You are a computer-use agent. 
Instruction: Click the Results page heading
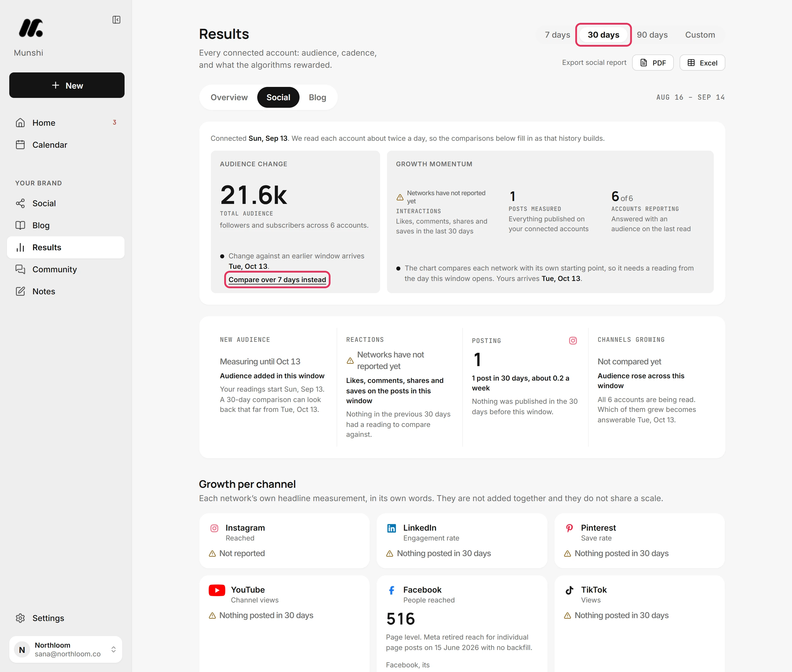coord(224,34)
